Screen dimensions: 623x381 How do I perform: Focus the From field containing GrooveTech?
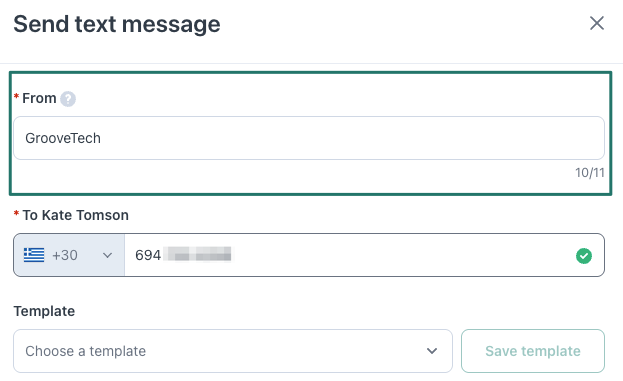[x=309, y=138]
